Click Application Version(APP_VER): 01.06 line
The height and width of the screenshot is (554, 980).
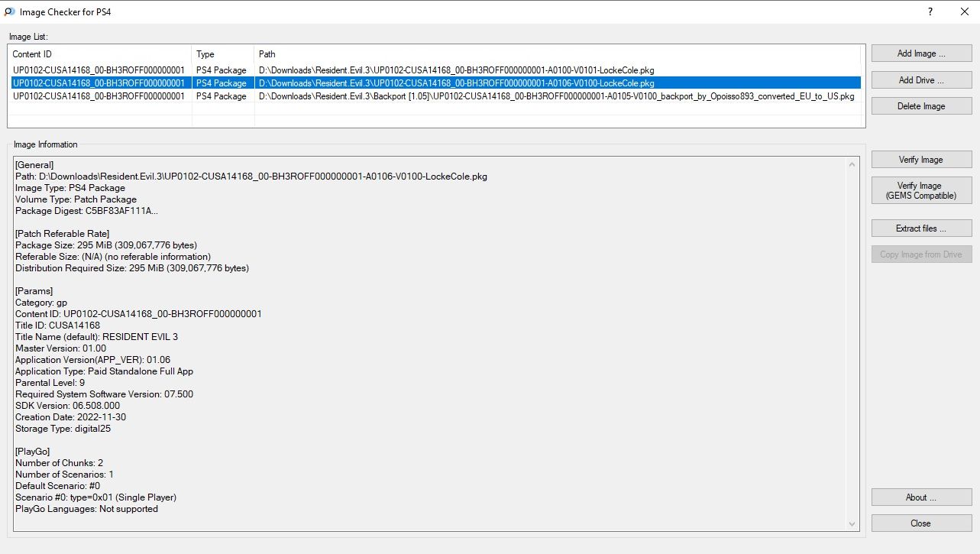92,360
